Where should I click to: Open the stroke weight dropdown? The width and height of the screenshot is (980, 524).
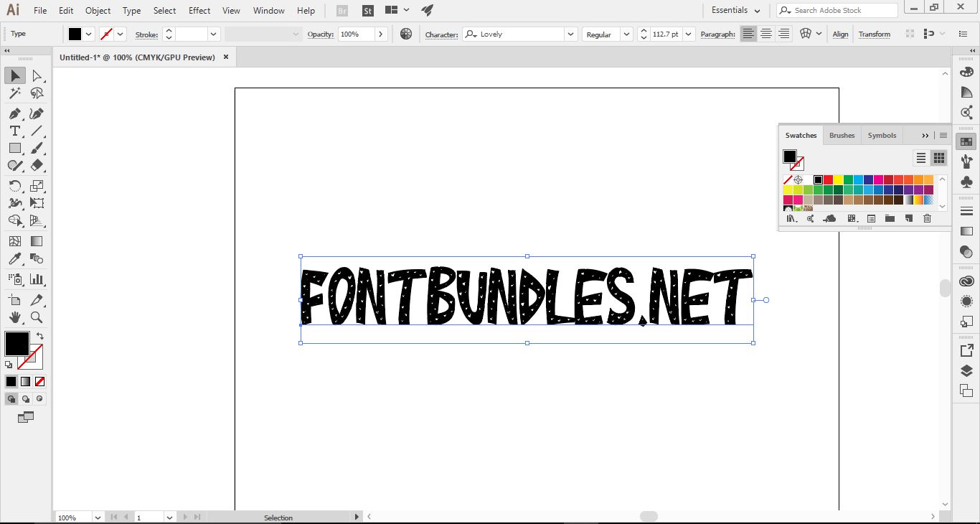point(213,34)
